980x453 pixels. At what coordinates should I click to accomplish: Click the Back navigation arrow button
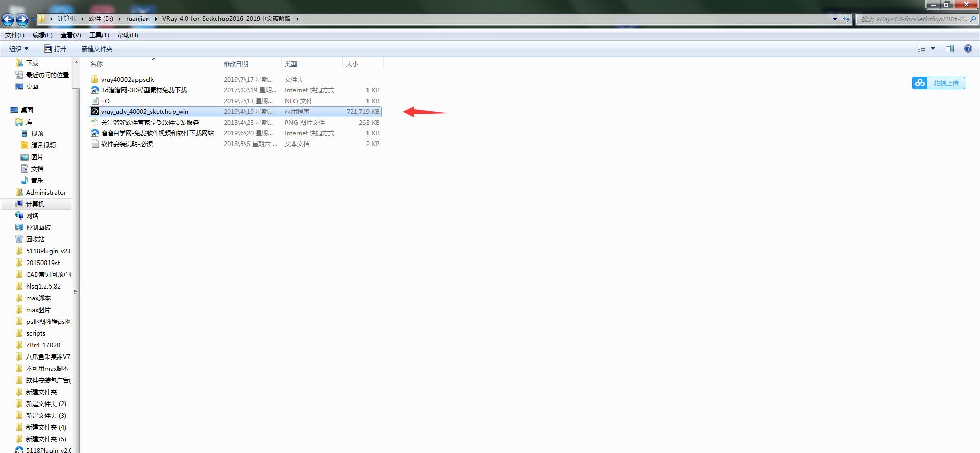point(8,19)
